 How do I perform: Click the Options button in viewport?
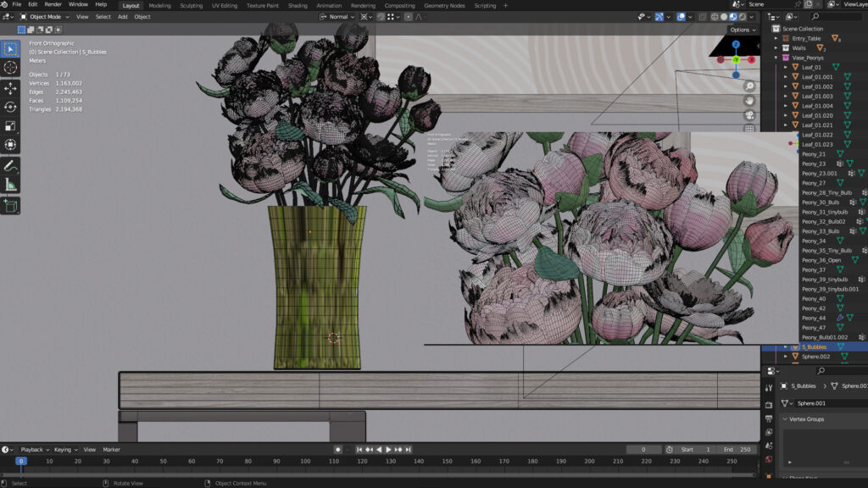coord(741,30)
